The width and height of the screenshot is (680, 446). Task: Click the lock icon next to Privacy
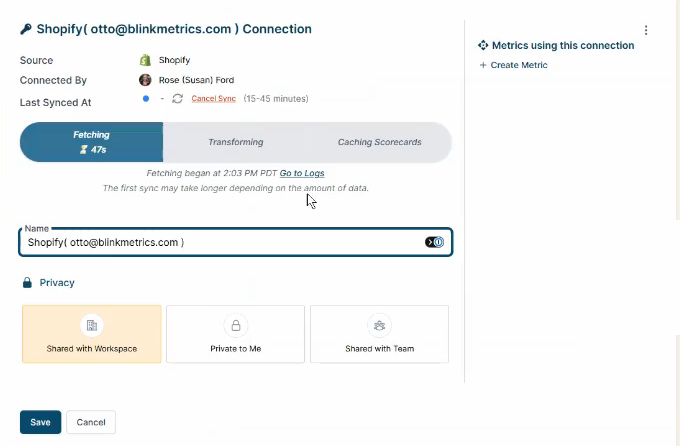(27, 282)
